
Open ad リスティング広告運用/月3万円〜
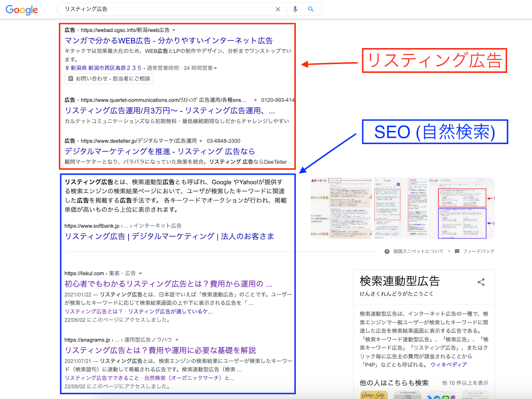(x=170, y=110)
